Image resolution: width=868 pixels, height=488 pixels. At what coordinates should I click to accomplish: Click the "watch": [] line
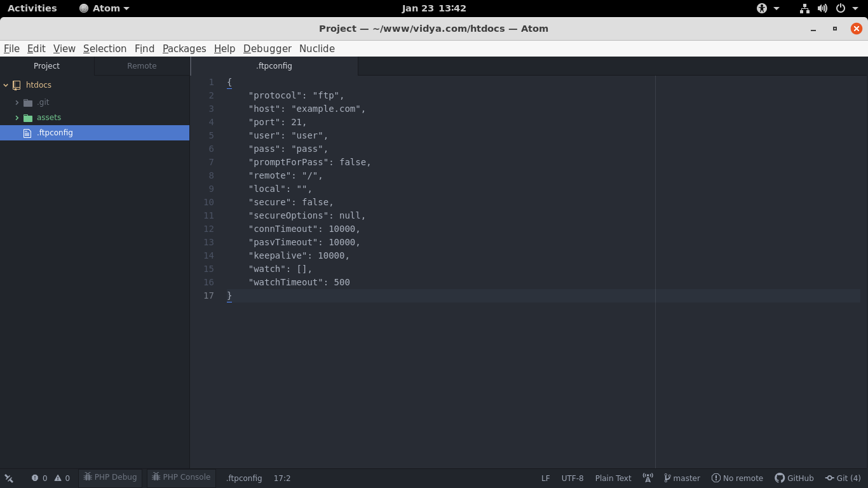coord(280,269)
